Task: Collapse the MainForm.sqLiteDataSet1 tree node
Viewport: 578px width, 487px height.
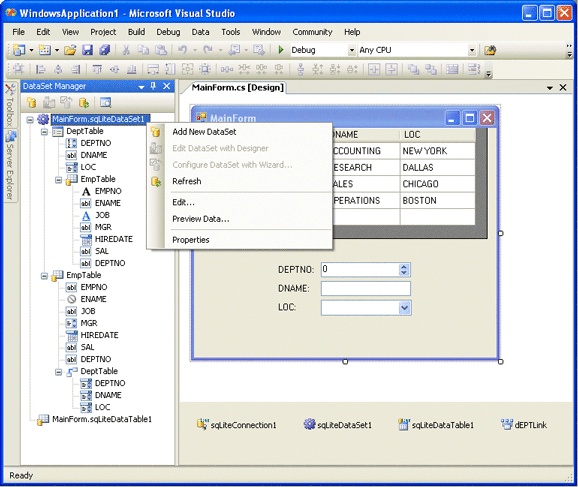Action: 30,119
